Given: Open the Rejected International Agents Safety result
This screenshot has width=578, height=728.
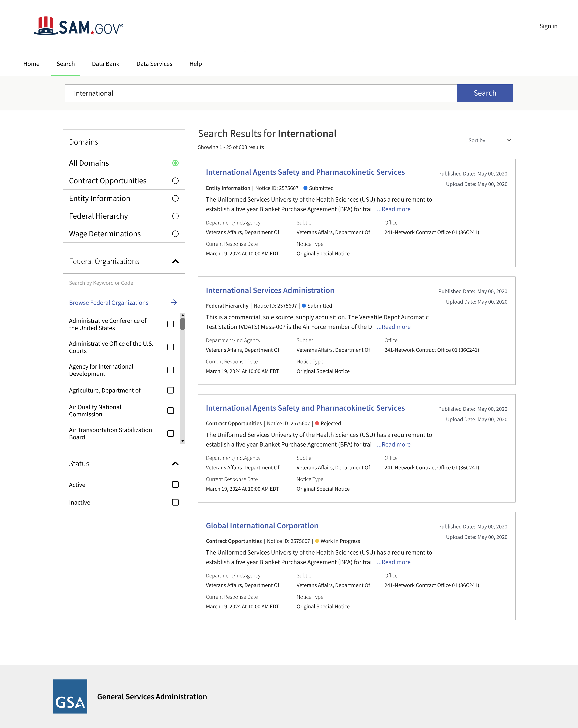Looking at the screenshot, I should coord(305,408).
